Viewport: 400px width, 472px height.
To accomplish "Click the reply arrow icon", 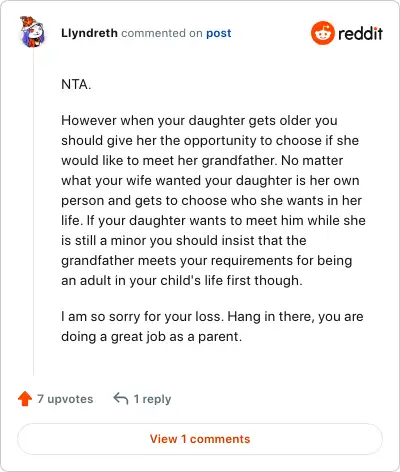I will pyautogui.click(x=121, y=398).
